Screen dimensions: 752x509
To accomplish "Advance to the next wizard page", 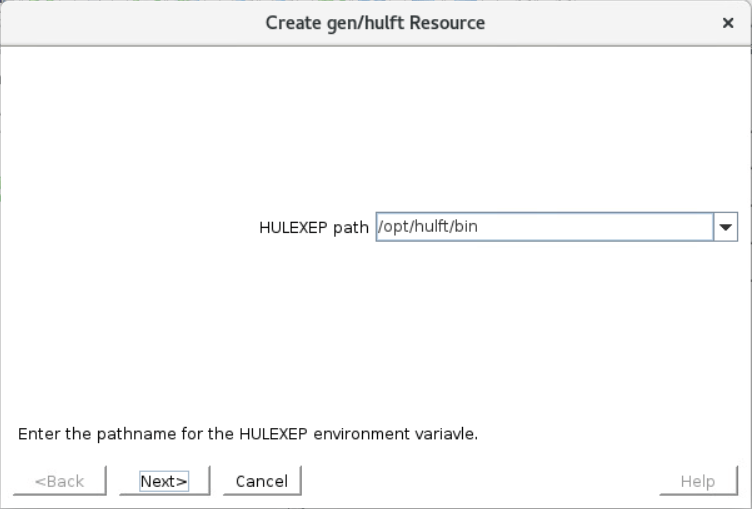I will pyautogui.click(x=164, y=481).
